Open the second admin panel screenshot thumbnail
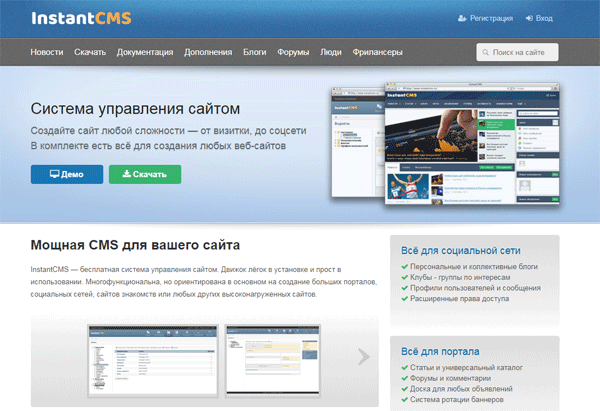This screenshot has height=411, width=600. 272,360
